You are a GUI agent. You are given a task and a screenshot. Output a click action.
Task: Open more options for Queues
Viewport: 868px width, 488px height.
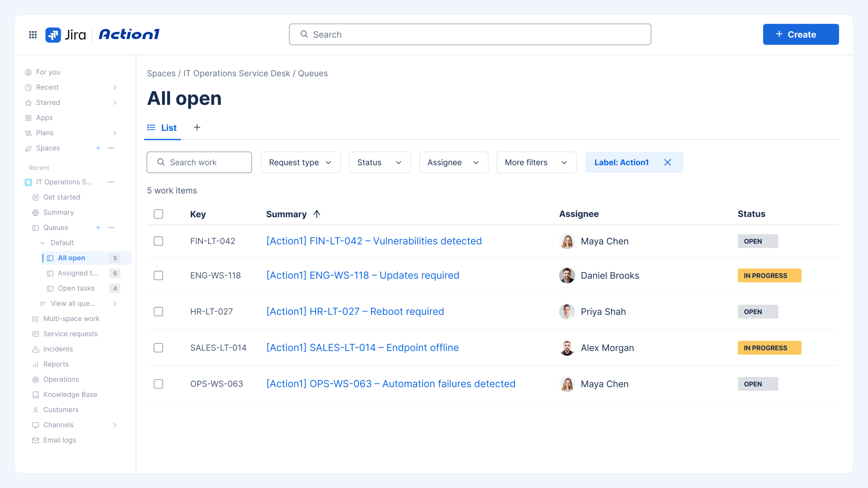111,227
